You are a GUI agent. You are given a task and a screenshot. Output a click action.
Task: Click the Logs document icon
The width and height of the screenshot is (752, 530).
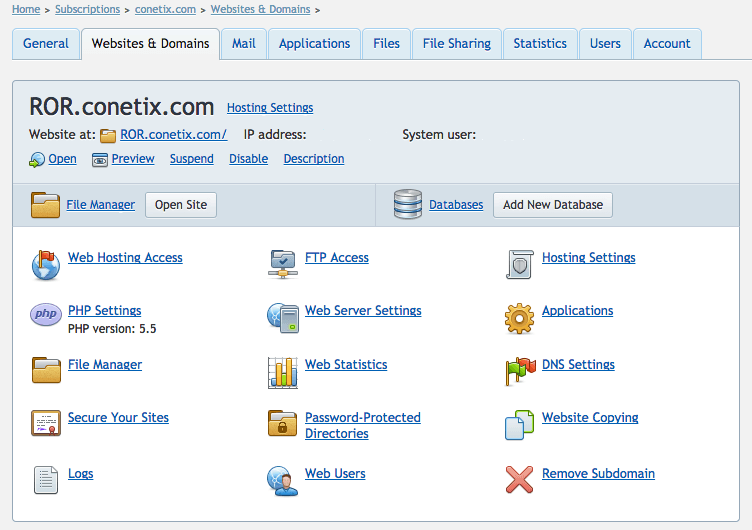[x=46, y=480]
